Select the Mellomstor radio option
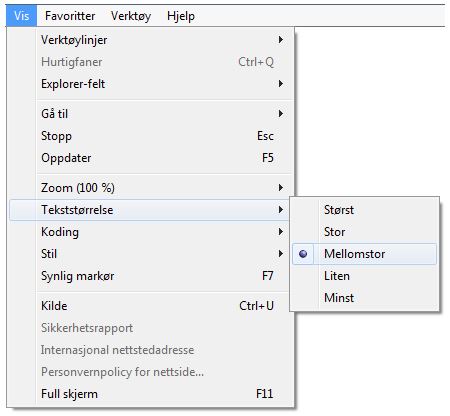450x416 pixels. [365, 254]
